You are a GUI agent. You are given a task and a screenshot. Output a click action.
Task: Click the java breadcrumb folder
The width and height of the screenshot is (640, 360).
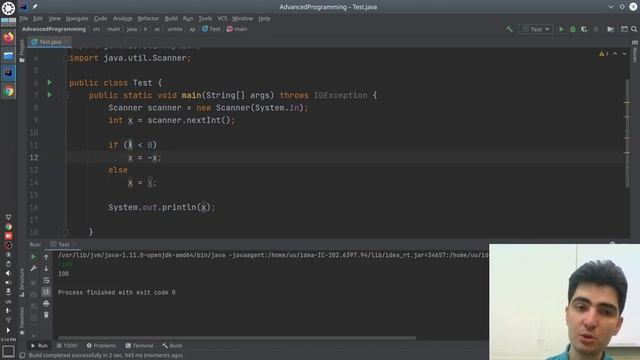[x=132, y=29]
